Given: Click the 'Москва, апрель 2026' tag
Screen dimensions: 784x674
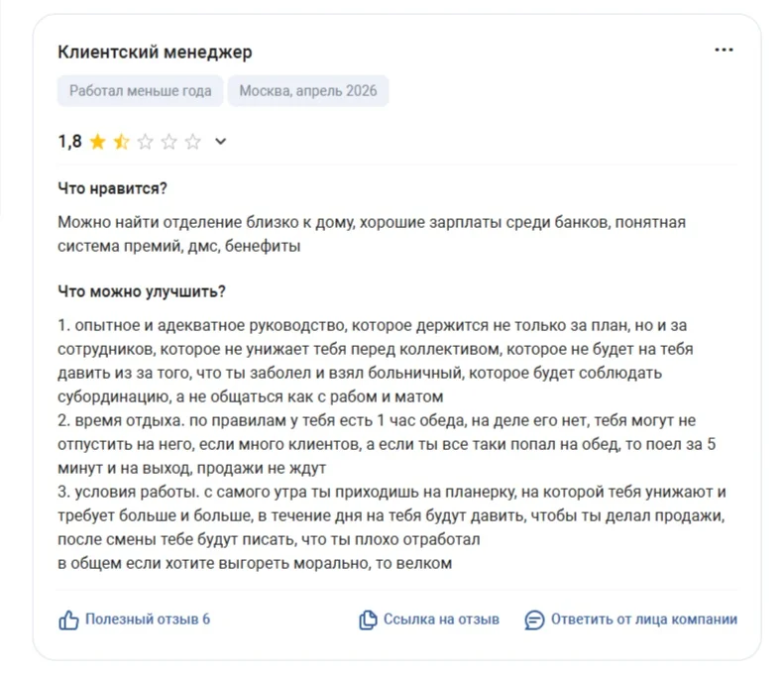Looking at the screenshot, I should (308, 91).
